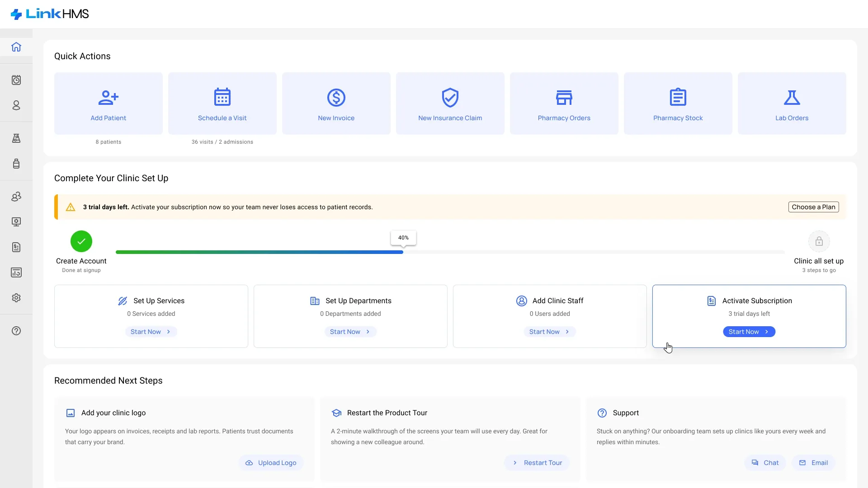
Task: Start a New Insurance Claim
Action: point(450,103)
